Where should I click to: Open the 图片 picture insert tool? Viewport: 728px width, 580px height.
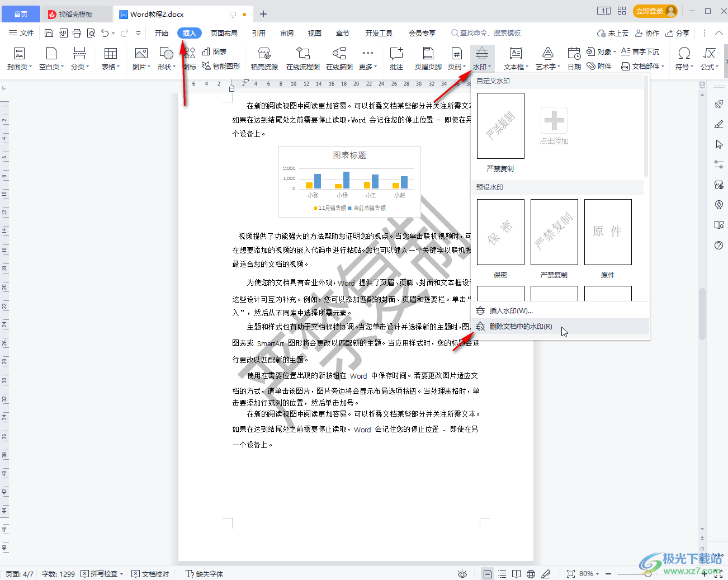pyautogui.click(x=141, y=59)
